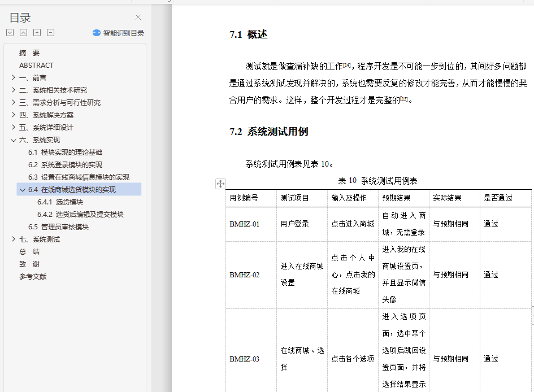Expand the 七、系统测试 section
The image size is (534, 392).
click(14, 239)
